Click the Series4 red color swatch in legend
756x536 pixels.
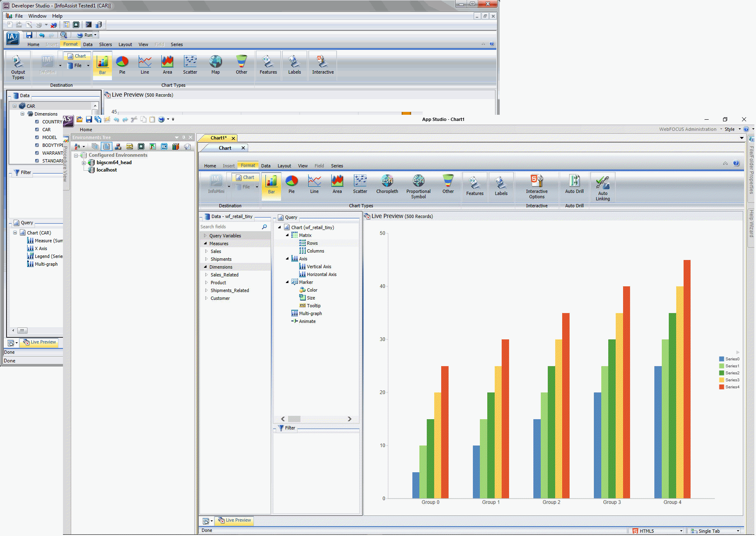[x=721, y=387]
